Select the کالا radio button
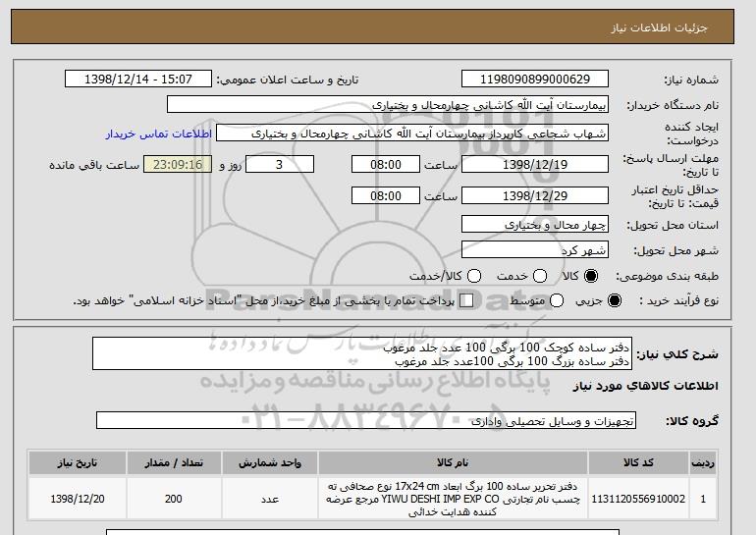 (590, 276)
